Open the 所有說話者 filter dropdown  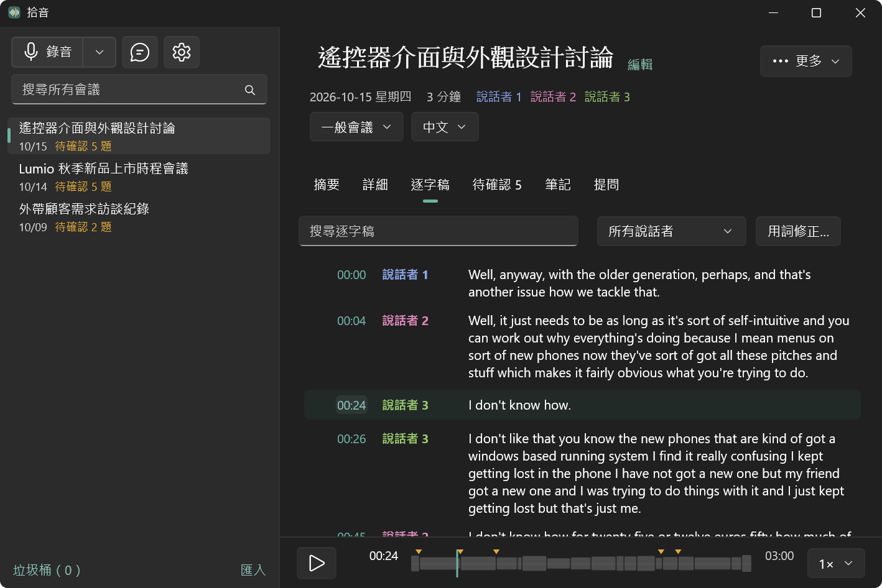(x=671, y=231)
